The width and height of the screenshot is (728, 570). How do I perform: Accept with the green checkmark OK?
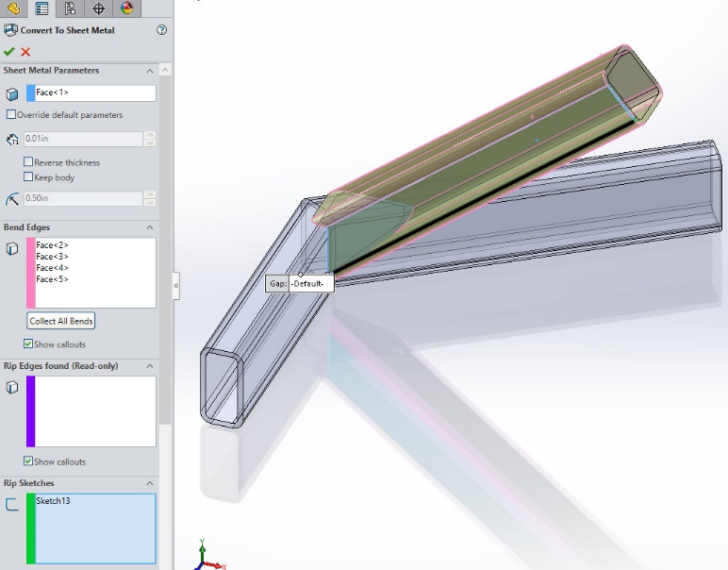point(8,52)
